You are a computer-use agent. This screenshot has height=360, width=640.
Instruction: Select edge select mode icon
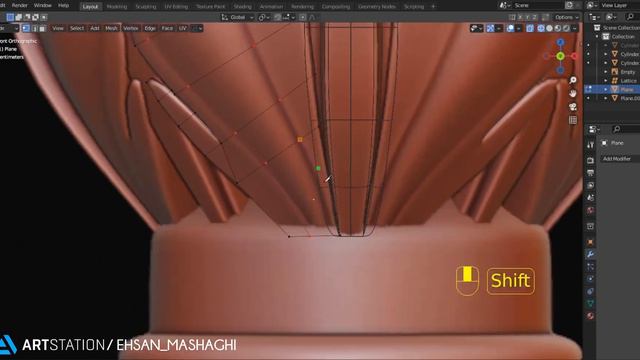35,28
